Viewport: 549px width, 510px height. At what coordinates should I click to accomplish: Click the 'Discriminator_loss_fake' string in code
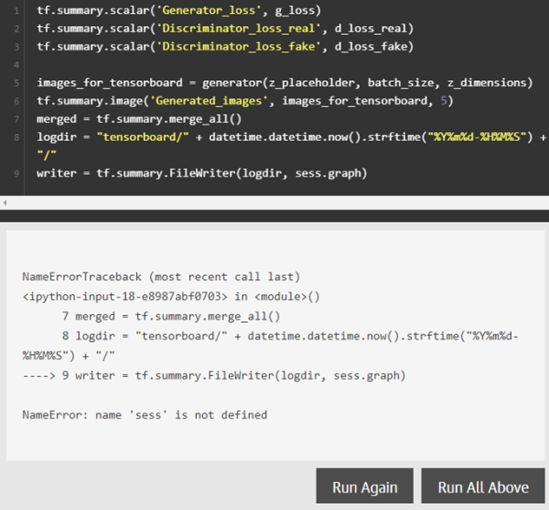click(x=238, y=47)
